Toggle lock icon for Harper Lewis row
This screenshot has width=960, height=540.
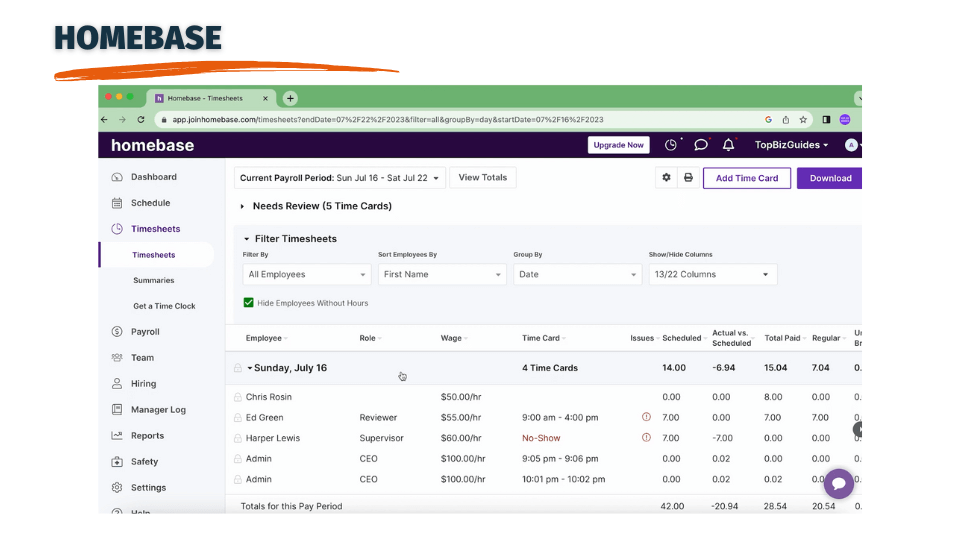(x=238, y=438)
